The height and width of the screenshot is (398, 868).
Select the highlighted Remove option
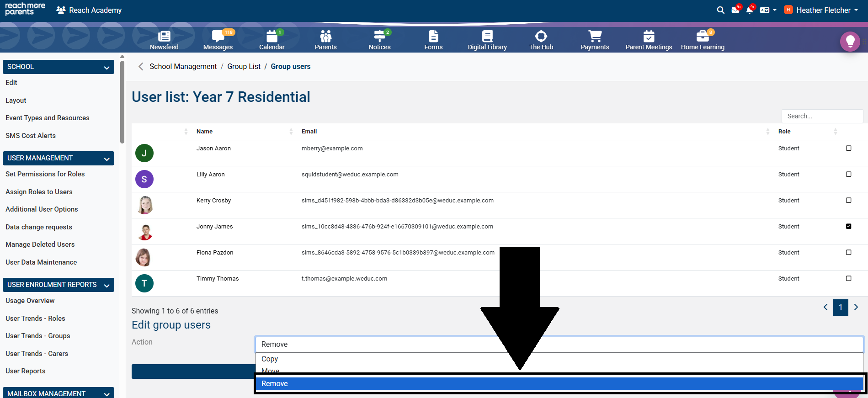click(275, 384)
